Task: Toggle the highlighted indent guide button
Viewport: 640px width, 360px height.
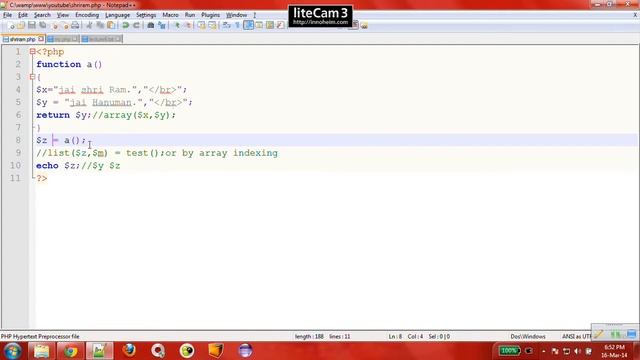Action: (x=248, y=25)
